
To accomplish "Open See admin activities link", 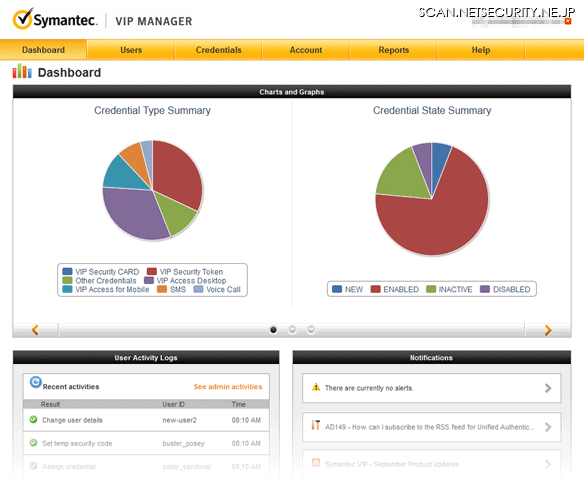I will [x=228, y=387].
